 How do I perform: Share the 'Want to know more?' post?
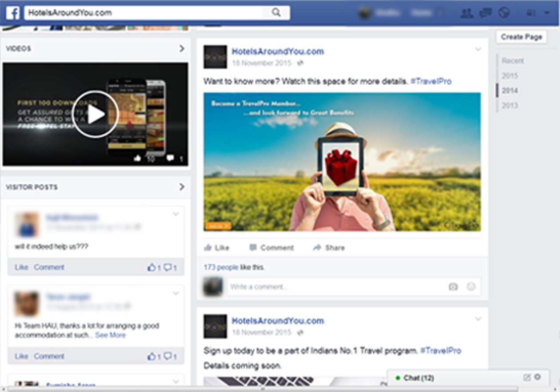[329, 248]
